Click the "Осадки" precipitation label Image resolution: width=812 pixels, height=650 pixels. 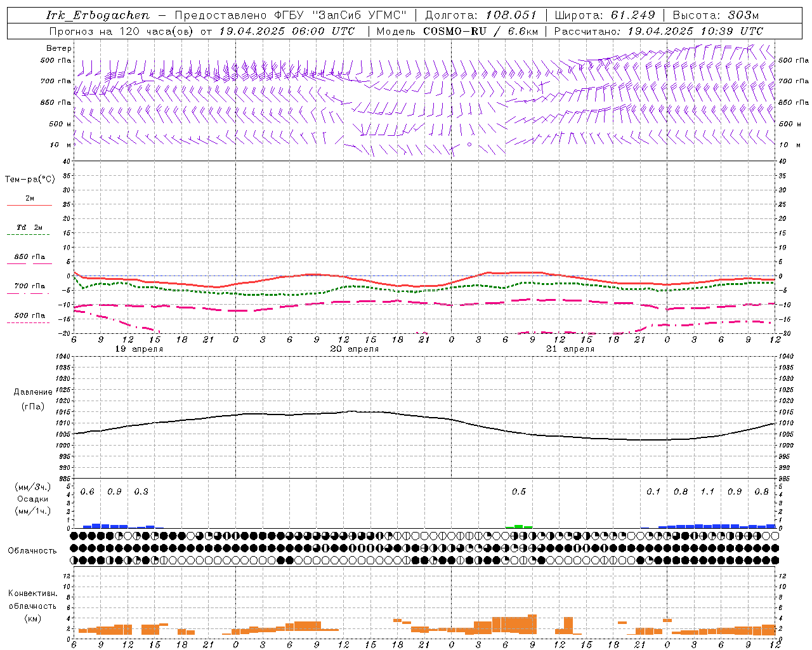click(x=33, y=499)
